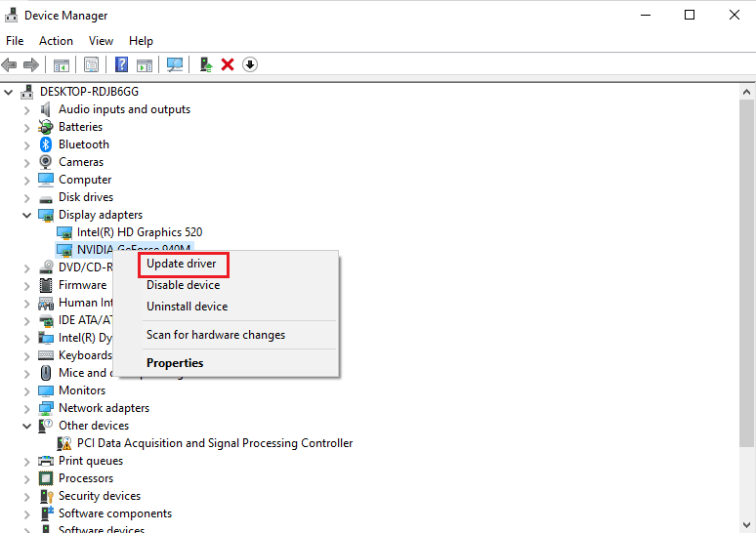Collapse the DESKTOP-RDJB6GG root node
This screenshot has width=756, height=533.
[8, 92]
